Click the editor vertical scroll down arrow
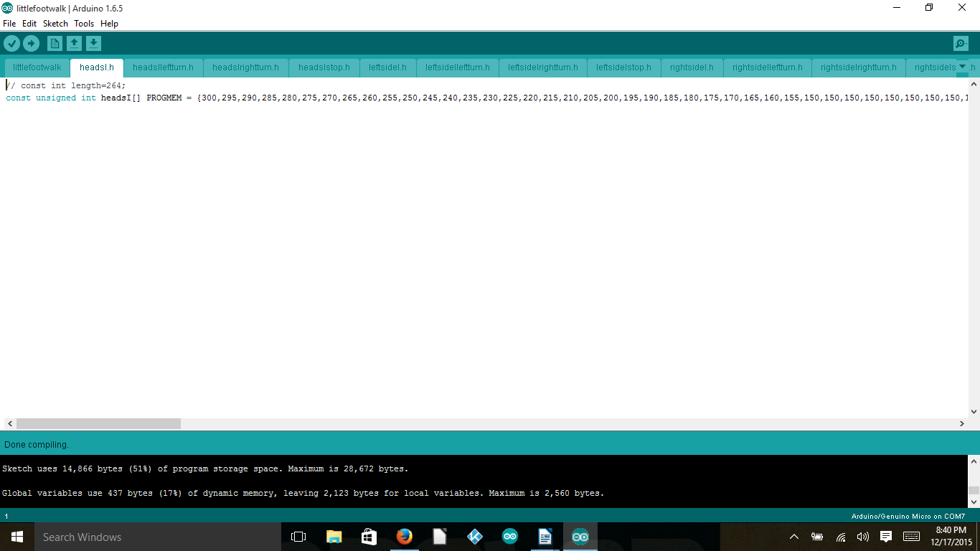The height and width of the screenshot is (551, 980). pyautogui.click(x=974, y=412)
